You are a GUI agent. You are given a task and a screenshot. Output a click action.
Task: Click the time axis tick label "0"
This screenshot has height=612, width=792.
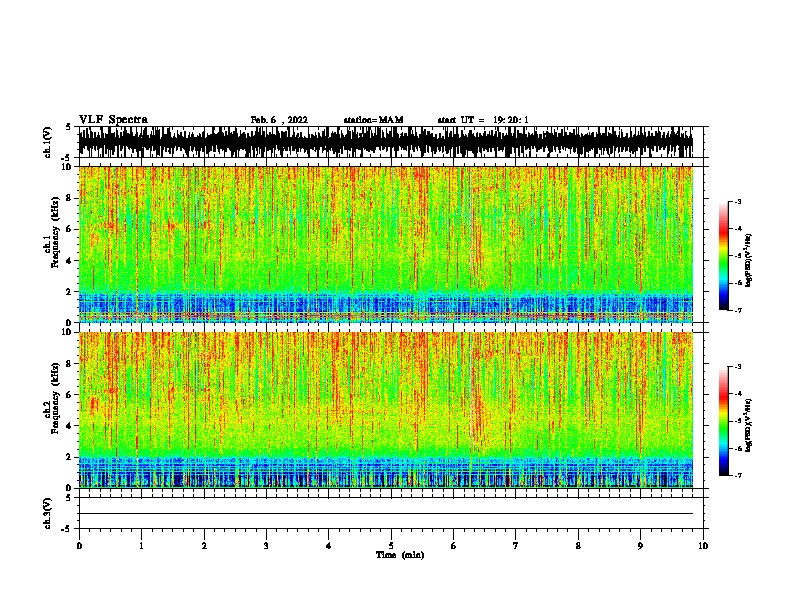pos(79,545)
